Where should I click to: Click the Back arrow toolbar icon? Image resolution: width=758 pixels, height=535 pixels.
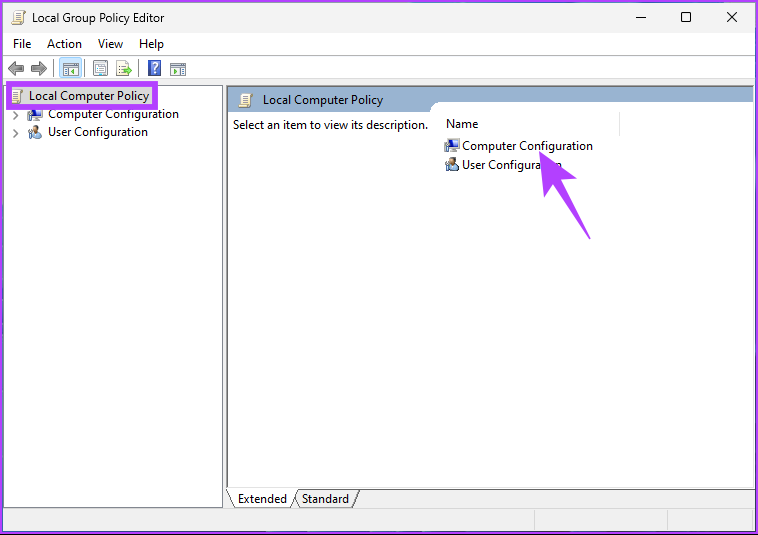tap(16, 68)
